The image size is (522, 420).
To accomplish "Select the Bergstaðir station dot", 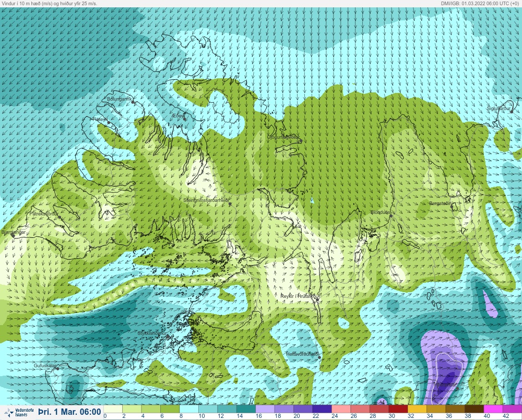I will click(452, 206).
